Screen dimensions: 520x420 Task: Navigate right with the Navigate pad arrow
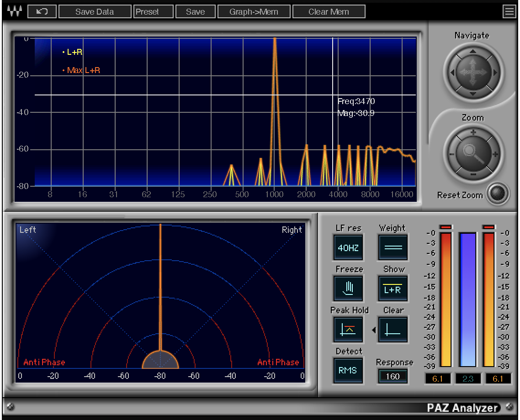(x=495, y=72)
